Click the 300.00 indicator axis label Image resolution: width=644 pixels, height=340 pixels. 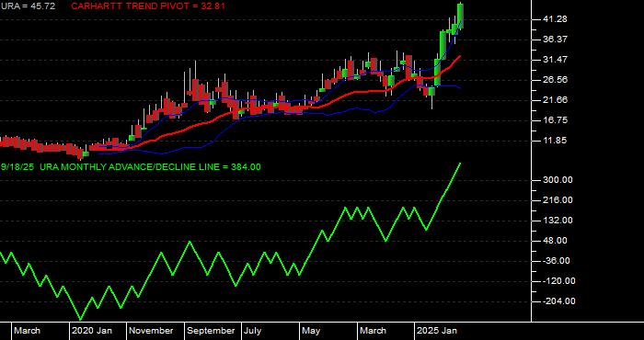point(558,180)
